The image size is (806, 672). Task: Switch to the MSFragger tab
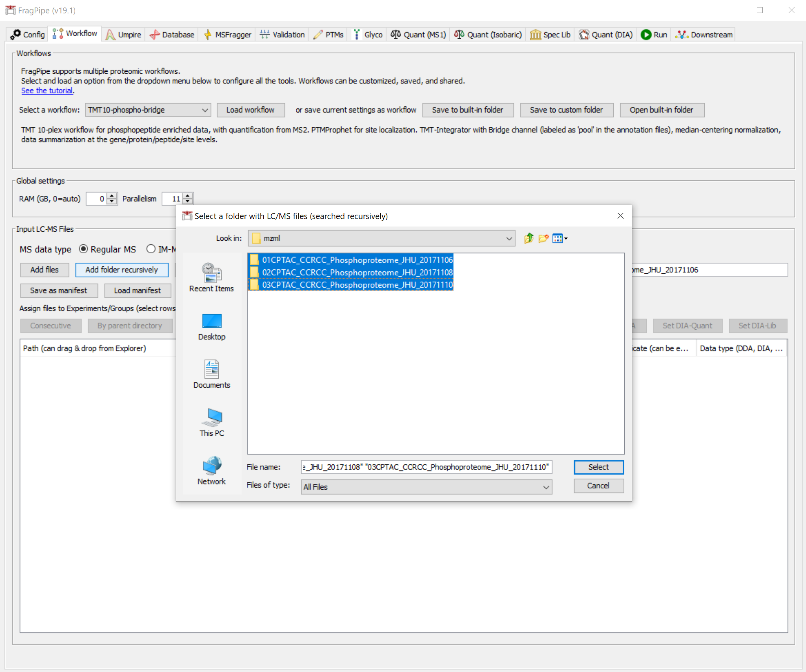228,35
